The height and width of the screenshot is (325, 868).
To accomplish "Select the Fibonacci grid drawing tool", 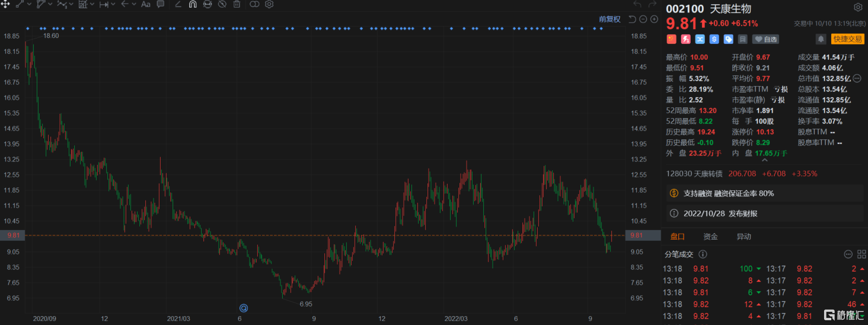I will [x=83, y=4].
